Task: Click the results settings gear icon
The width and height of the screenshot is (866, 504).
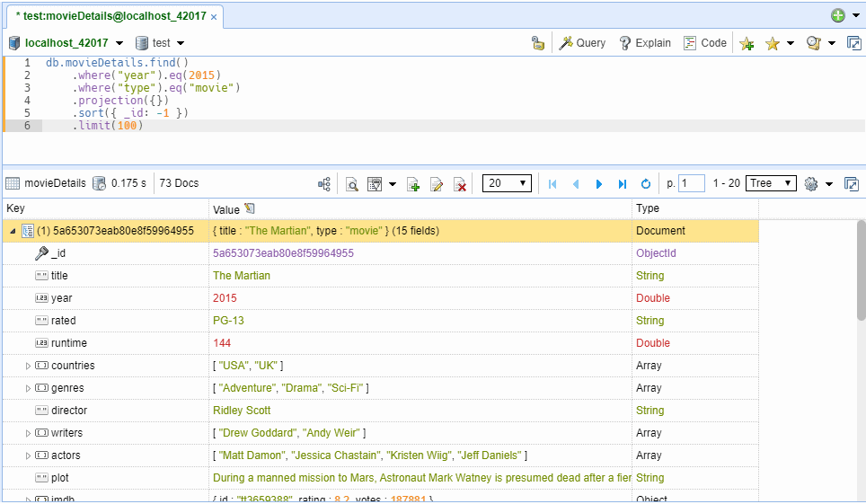Action: [811, 184]
